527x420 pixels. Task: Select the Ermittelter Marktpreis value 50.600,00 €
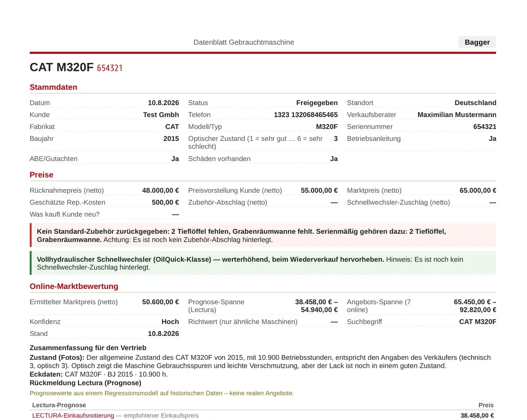coord(160,302)
